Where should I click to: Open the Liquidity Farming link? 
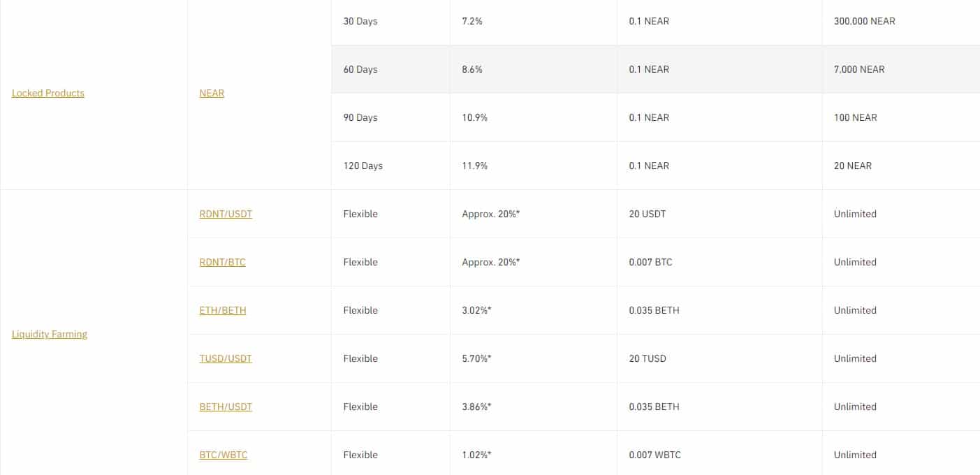(50, 334)
